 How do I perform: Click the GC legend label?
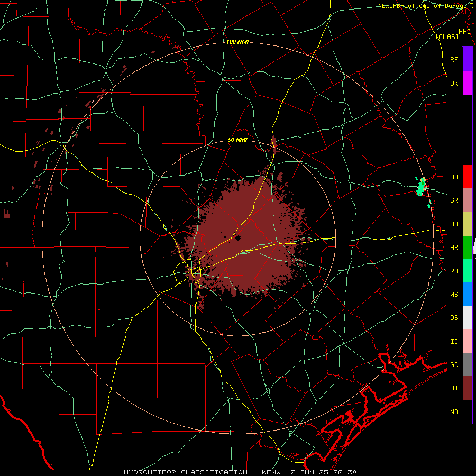[x=454, y=364]
